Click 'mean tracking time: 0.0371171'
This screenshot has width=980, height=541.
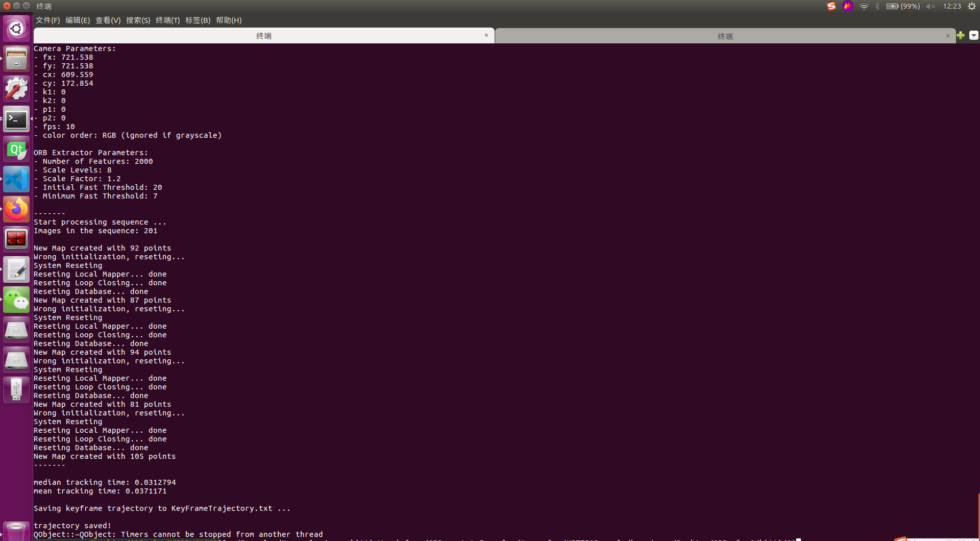pos(100,491)
